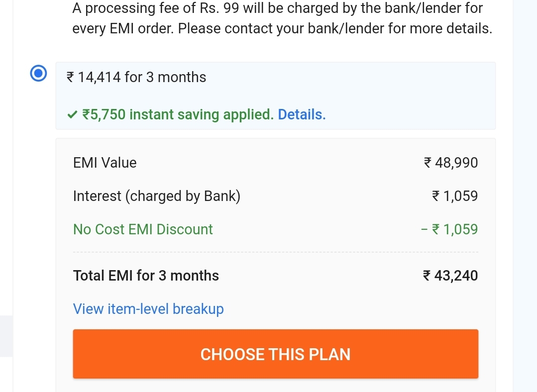Click the Interest (charged by Bank) label

coord(157,196)
